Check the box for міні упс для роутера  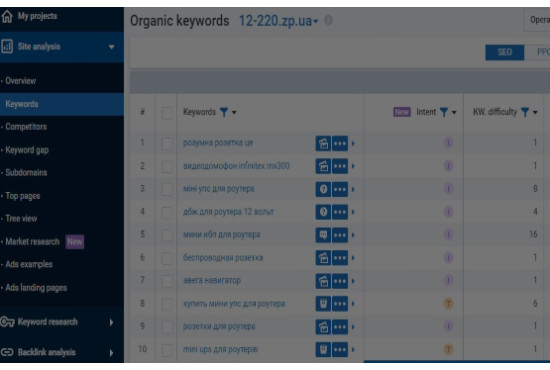point(167,189)
